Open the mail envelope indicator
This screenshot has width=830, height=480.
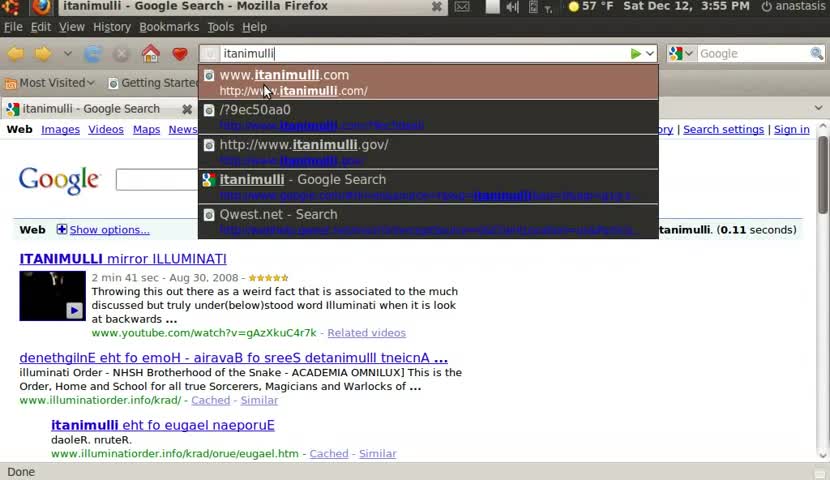click(x=462, y=7)
